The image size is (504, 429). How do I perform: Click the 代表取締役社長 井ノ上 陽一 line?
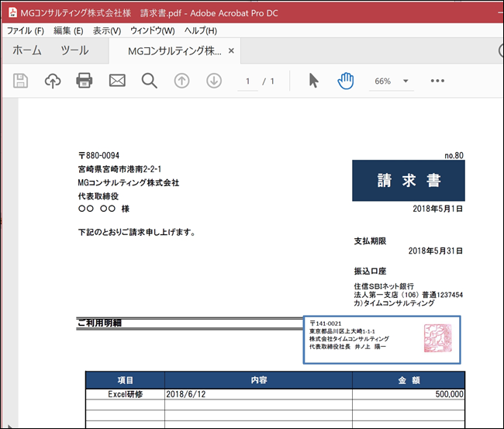click(x=347, y=347)
